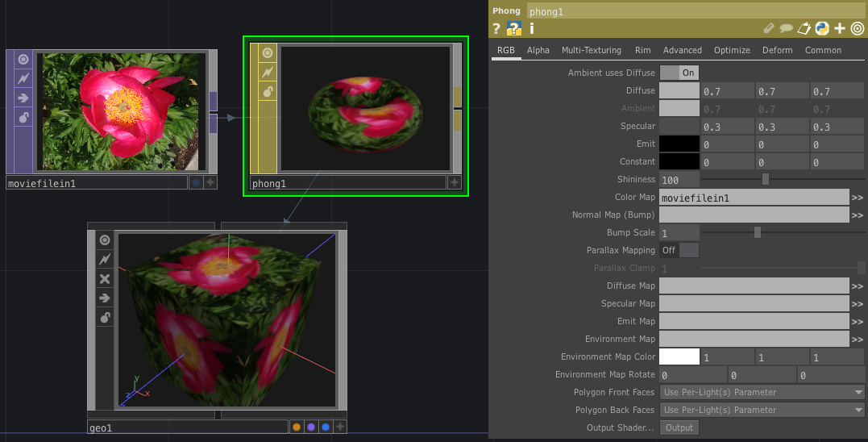
Task: Expand Normal Map (Bump) options arrow
Action: [x=858, y=215]
